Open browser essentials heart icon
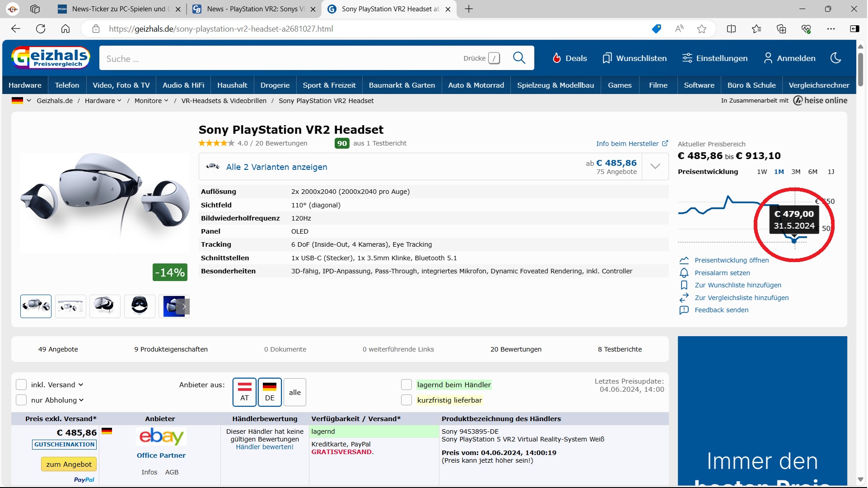Viewport: 868px width, 488px height. [x=806, y=29]
